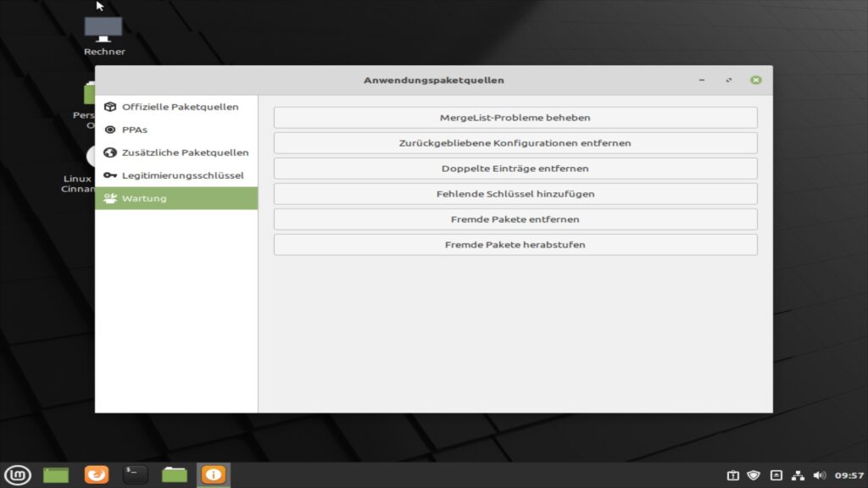This screenshot has height=488, width=868.
Task: Open the file manager folder icon in taskbar
Action: coord(175,474)
